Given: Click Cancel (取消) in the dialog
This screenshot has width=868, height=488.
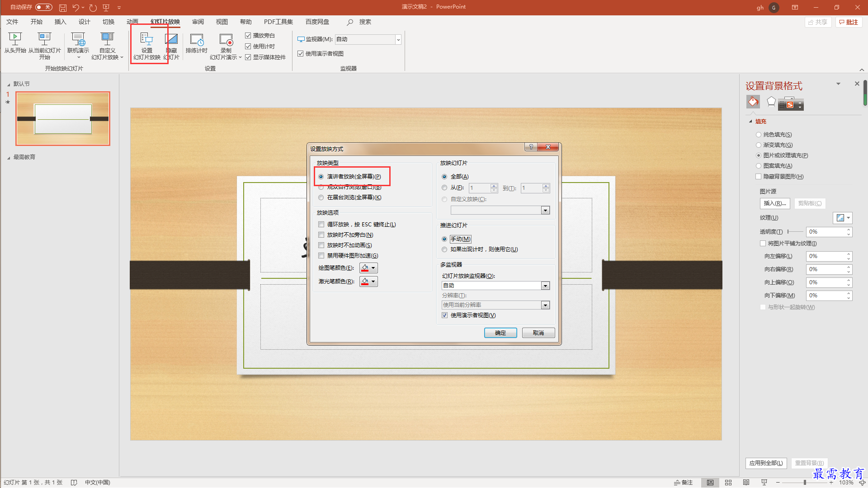Looking at the screenshot, I should 538,333.
